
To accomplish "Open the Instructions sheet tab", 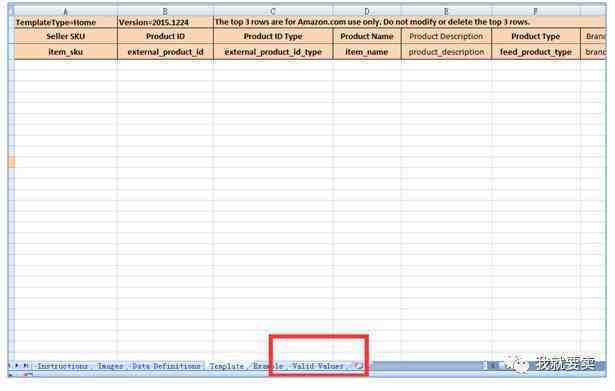I will [62, 366].
